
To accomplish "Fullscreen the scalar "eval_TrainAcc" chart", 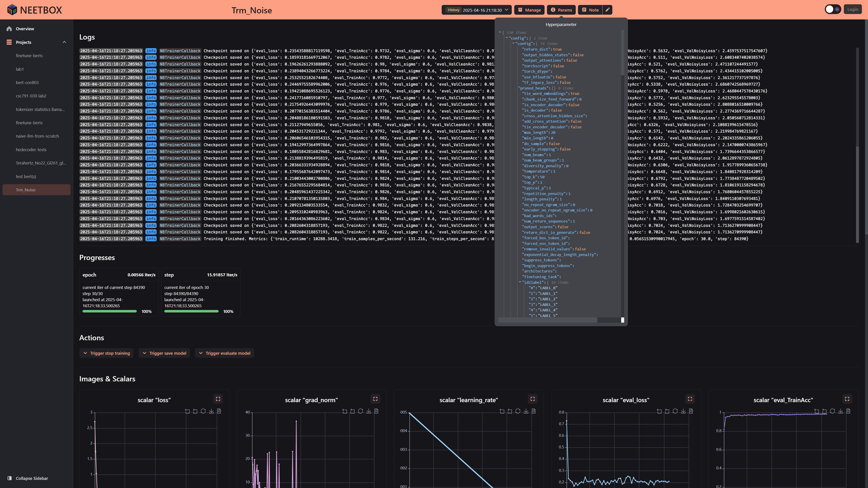I will (x=847, y=399).
